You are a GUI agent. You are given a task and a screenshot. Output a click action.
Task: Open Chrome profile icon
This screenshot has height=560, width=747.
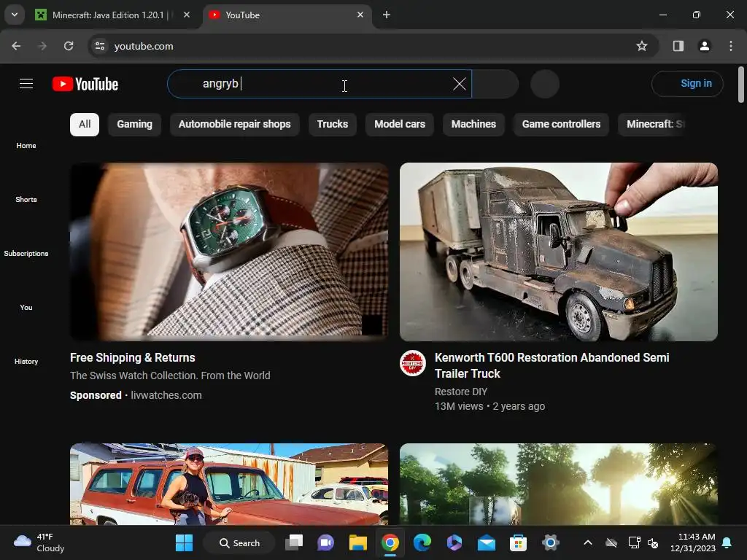coord(704,46)
